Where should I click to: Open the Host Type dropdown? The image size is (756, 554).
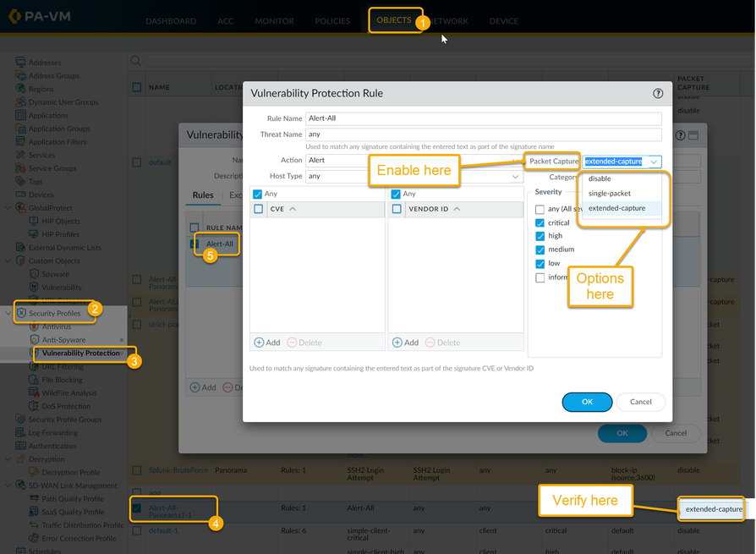click(515, 177)
